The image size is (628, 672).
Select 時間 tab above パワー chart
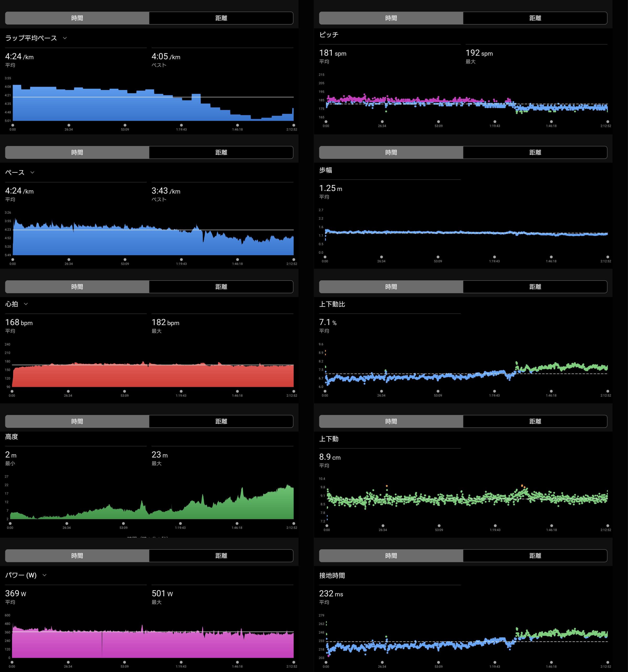click(77, 556)
